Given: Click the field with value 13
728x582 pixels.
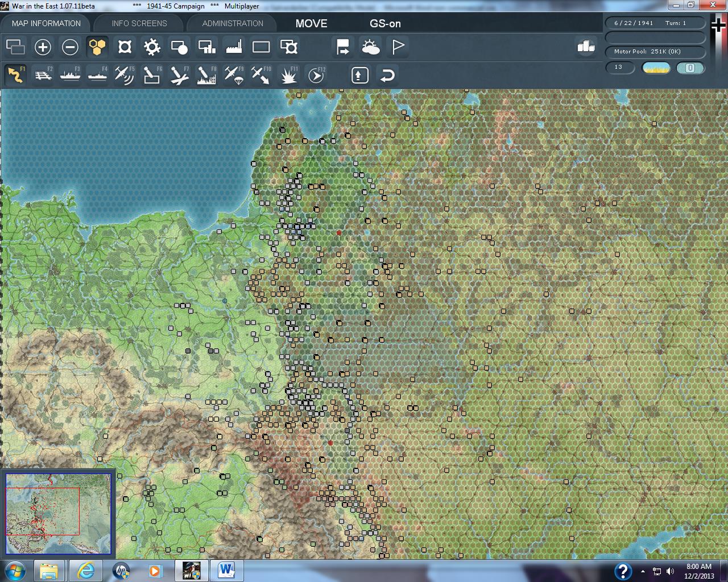Looking at the screenshot, I should pyautogui.click(x=620, y=68).
